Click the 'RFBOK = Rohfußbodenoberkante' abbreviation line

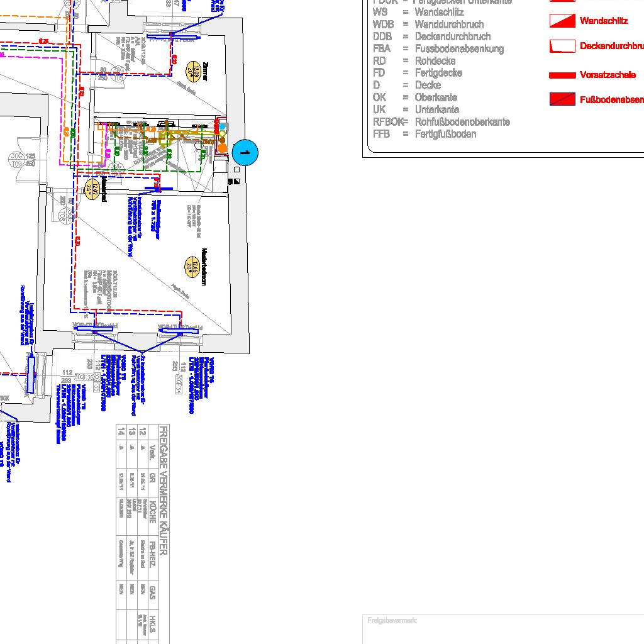click(441, 122)
